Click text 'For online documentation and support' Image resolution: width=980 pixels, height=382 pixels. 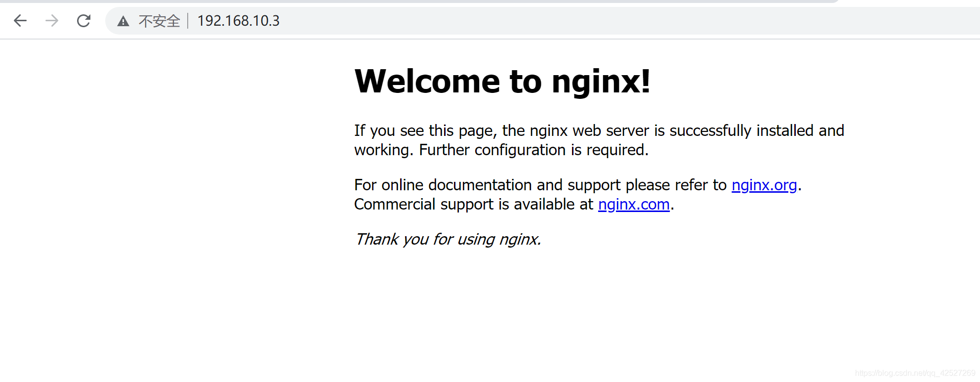[x=488, y=185]
